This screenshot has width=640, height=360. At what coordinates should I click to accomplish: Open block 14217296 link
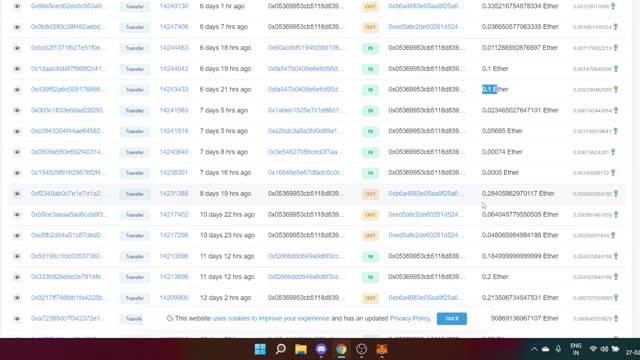click(174, 235)
